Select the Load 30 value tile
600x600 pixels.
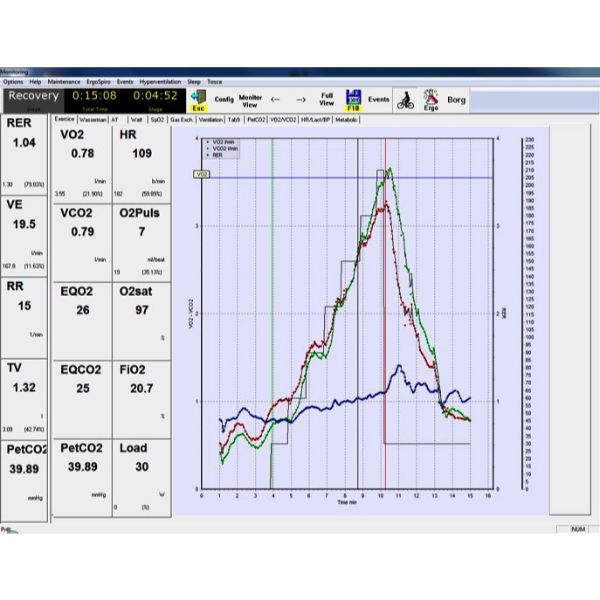141,478
